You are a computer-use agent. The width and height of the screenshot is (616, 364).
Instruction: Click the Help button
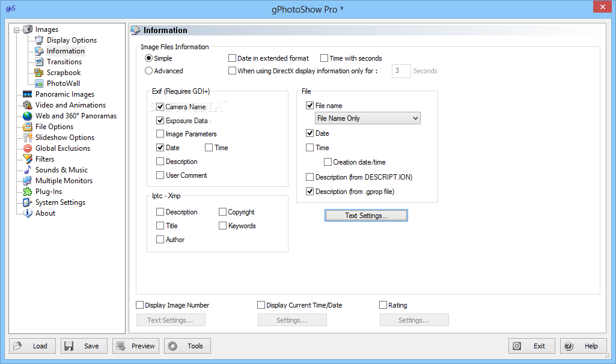584,346
